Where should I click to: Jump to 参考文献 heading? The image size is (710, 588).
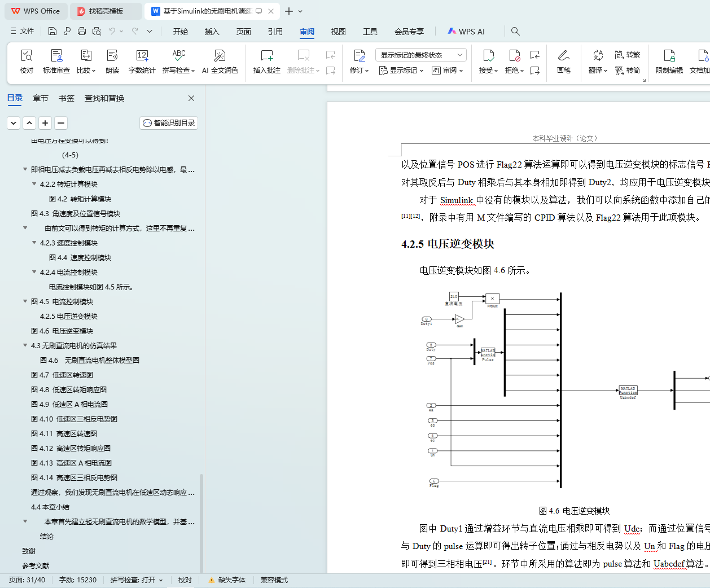36,565
